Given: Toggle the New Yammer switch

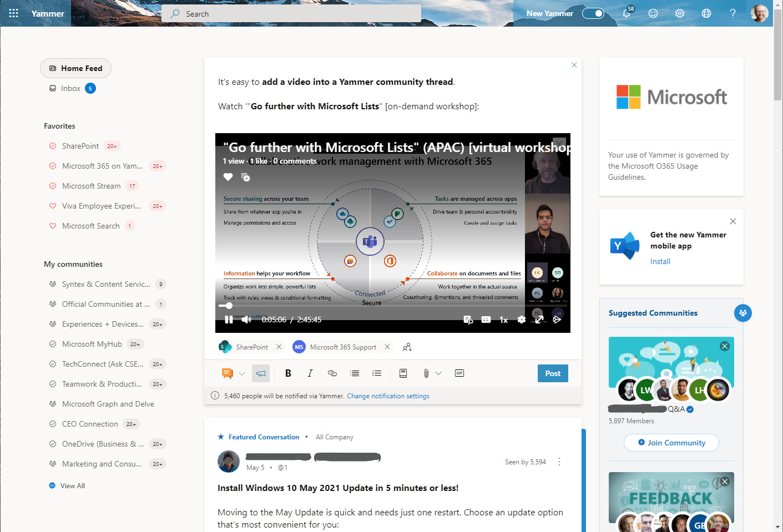Looking at the screenshot, I should pyautogui.click(x=593, y=13).
